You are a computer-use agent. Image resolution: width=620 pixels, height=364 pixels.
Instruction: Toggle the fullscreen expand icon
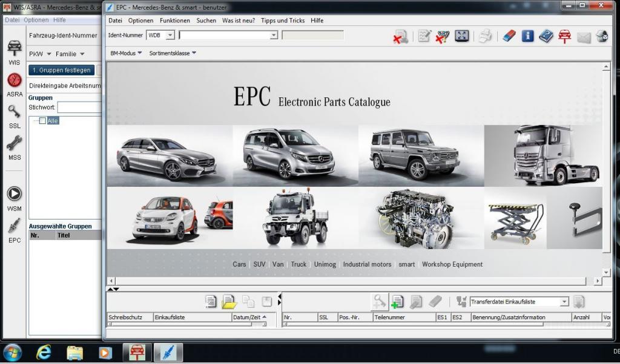click(x=462, y=36)
